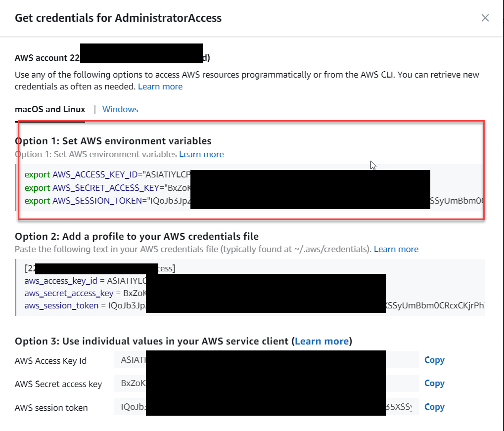Click the Option 1 environment variables heading
Screen dimensions: 504x431
click(113, 140)
